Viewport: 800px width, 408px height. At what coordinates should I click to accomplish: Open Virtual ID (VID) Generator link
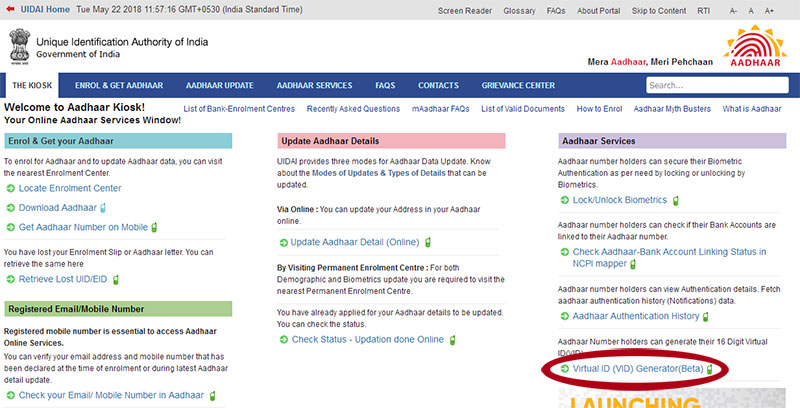tap(636, 369)
